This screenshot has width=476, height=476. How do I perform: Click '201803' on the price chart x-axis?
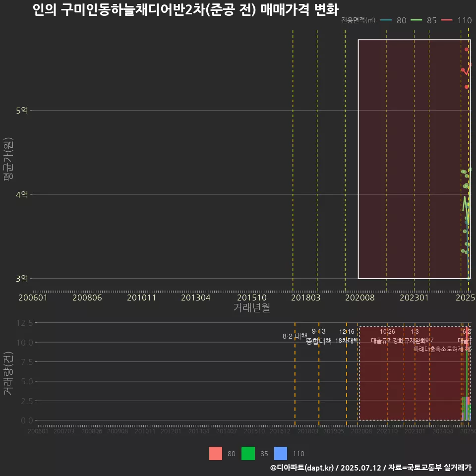point(306,297)
